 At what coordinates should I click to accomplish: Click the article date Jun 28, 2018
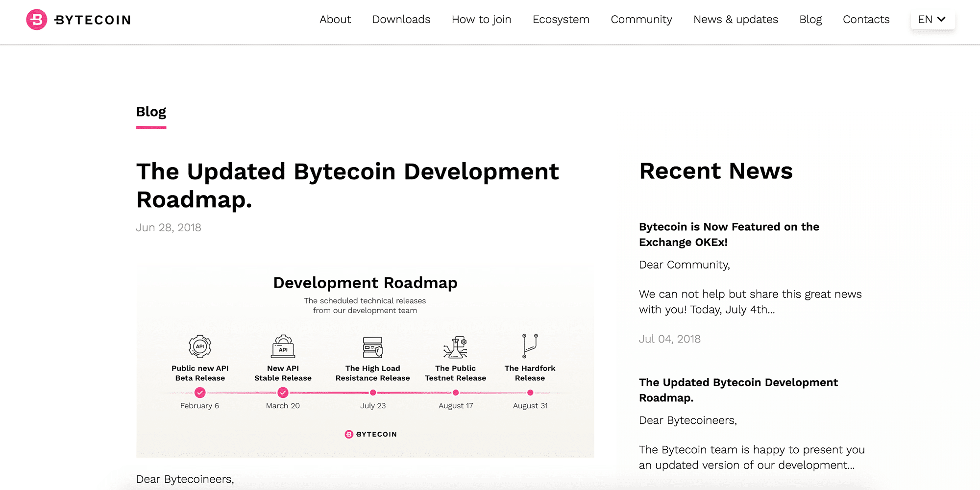[169, 228]
